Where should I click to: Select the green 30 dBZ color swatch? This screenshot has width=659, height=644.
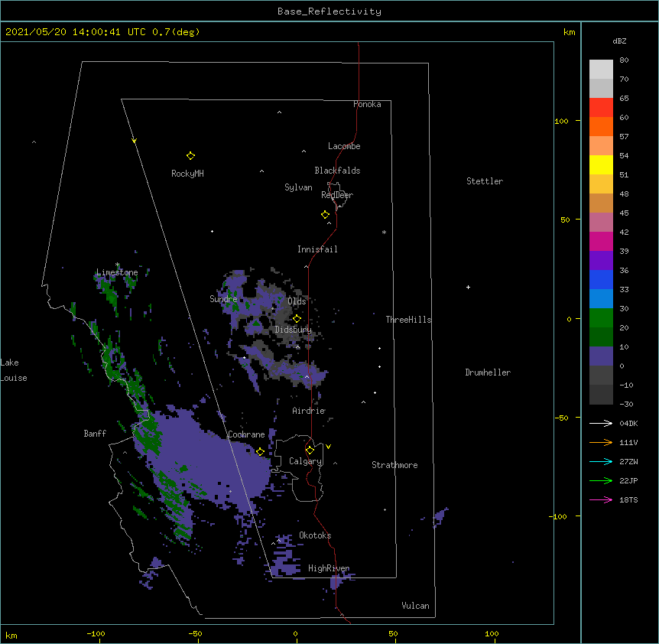click(x=601, y=318)
